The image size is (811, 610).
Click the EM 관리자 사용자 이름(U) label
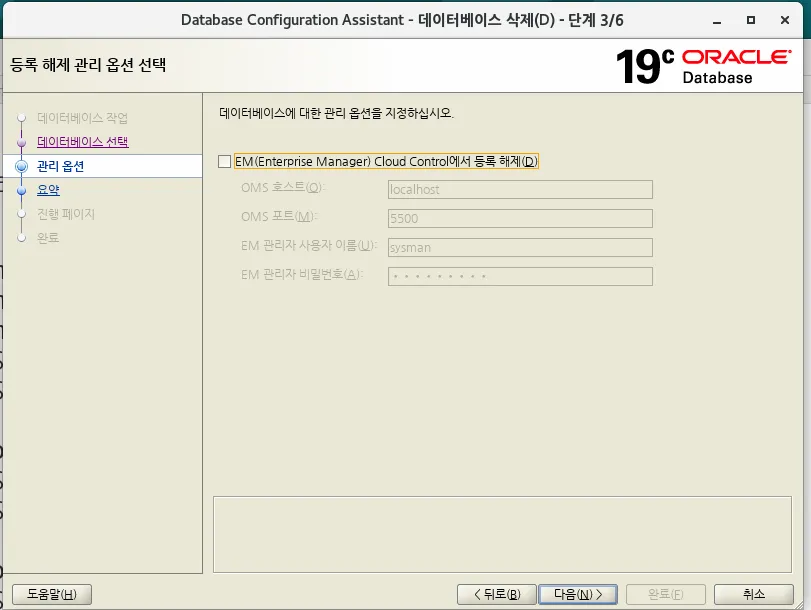(x=309, y=245)
